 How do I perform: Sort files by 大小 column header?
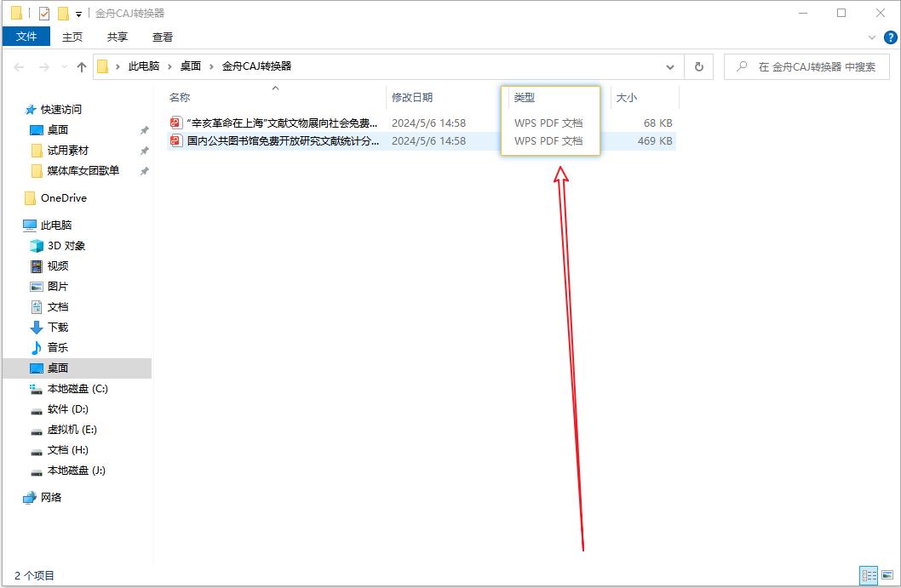(x=627, y=98)
